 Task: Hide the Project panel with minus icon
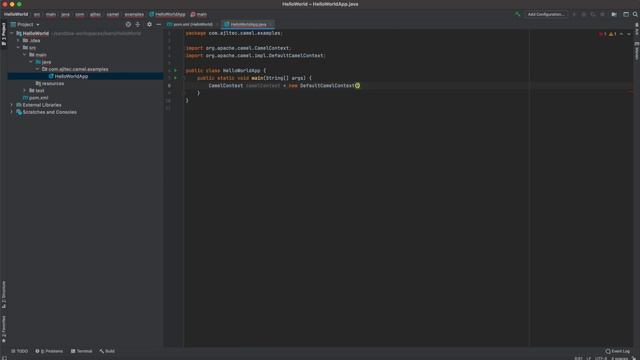click(158, 24)
